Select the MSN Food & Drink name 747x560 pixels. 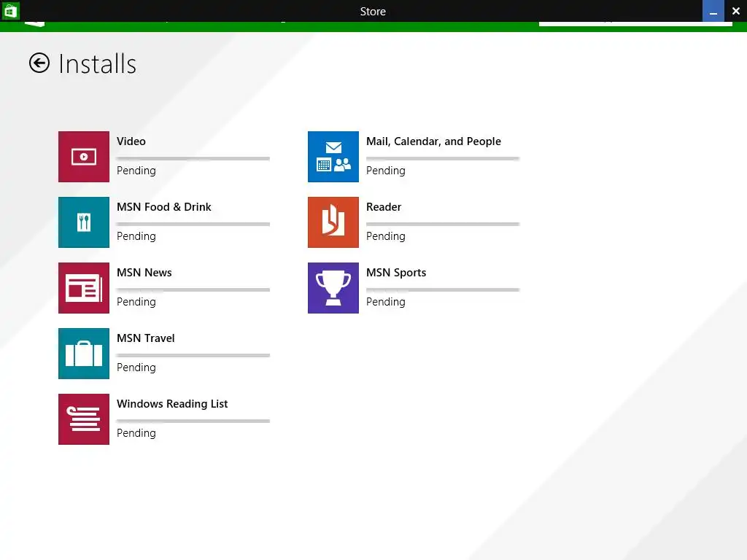pos(164,207)
